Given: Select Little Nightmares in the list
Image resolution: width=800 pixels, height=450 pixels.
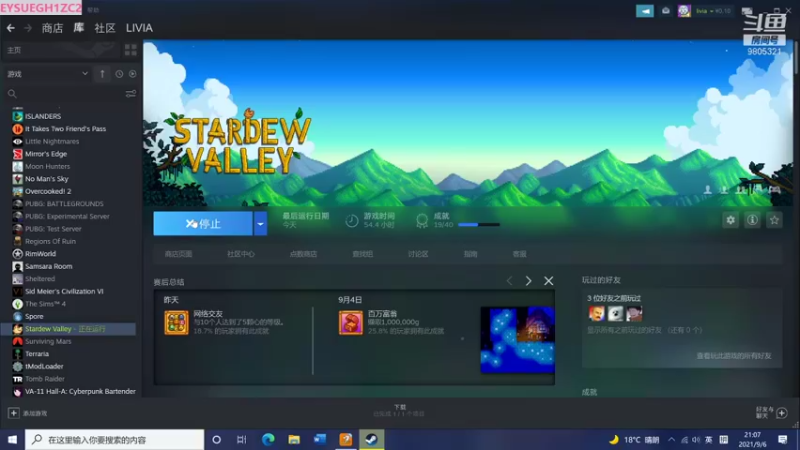Looking at the screenshot, I should pyautogui.click(x=52, y=141).
